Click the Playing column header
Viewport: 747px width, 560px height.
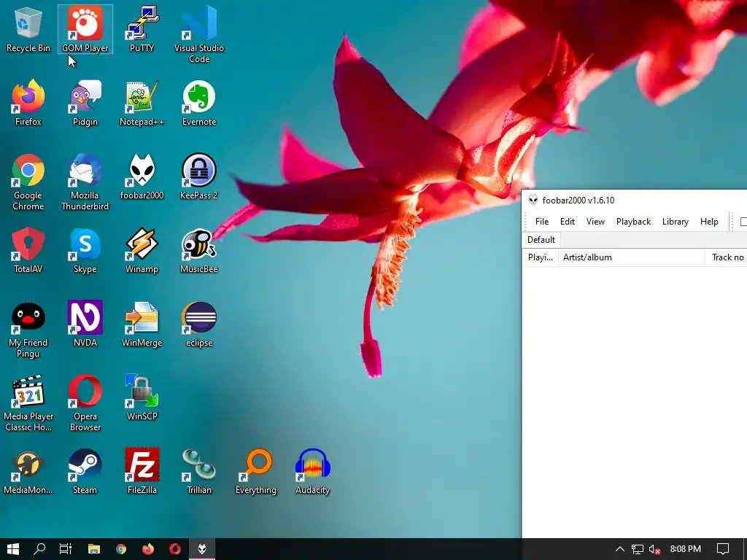(x=541, y=257)
